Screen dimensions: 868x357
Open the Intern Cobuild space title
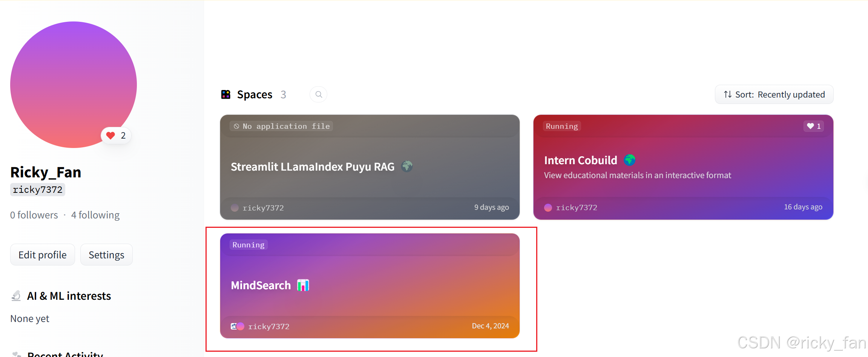click(581, 160)
